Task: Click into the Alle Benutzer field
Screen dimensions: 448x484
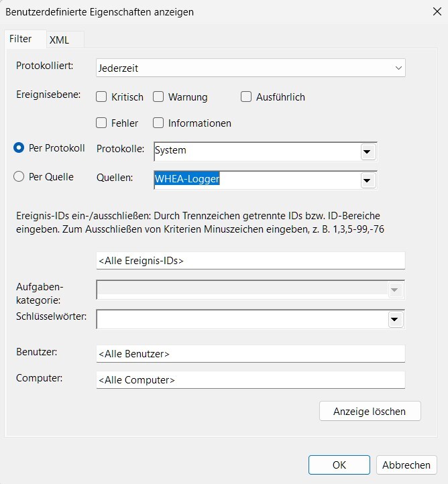Action: 250,354
